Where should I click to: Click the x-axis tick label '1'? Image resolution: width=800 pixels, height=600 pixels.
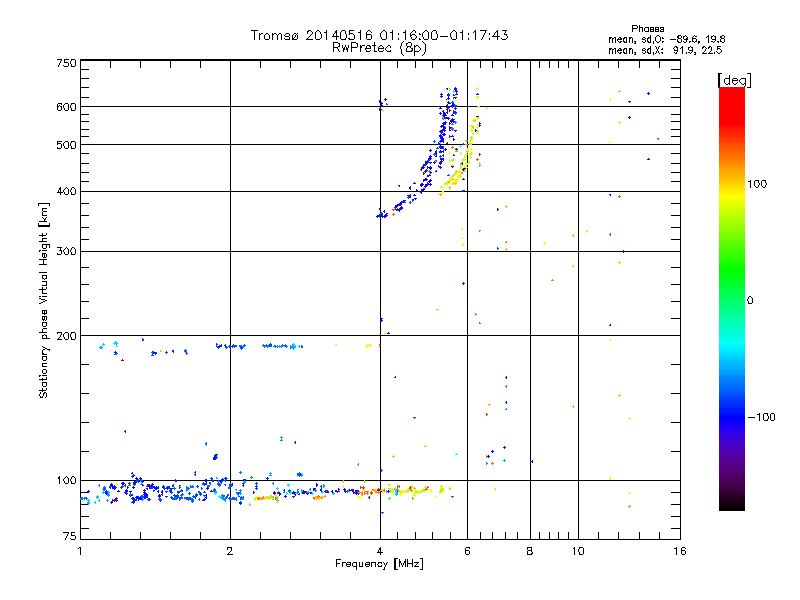coord(80,551)
